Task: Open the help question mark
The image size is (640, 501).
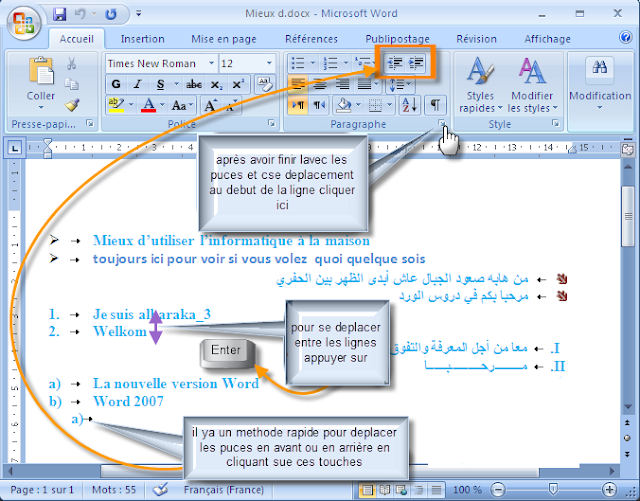Action: coord(625,38)
